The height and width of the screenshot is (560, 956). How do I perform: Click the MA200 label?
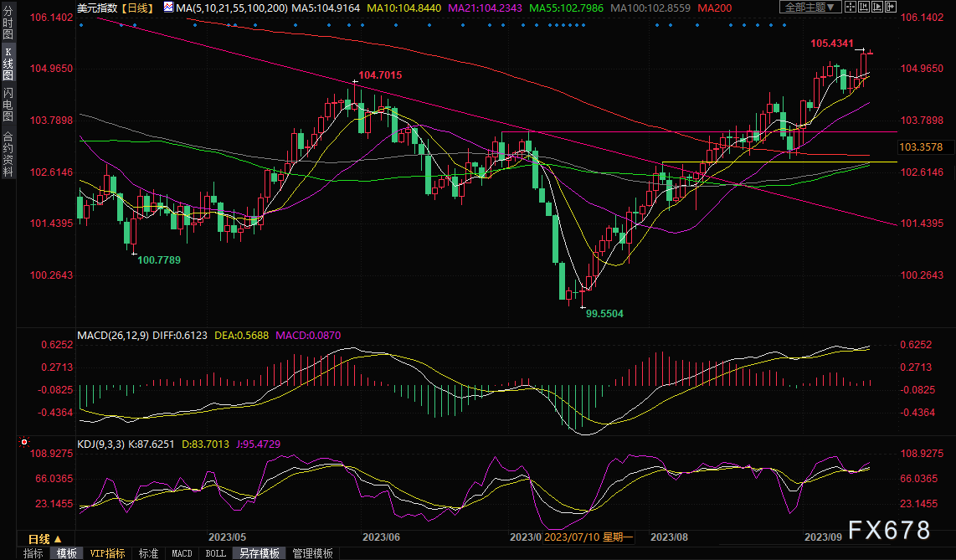coord(715,8)
